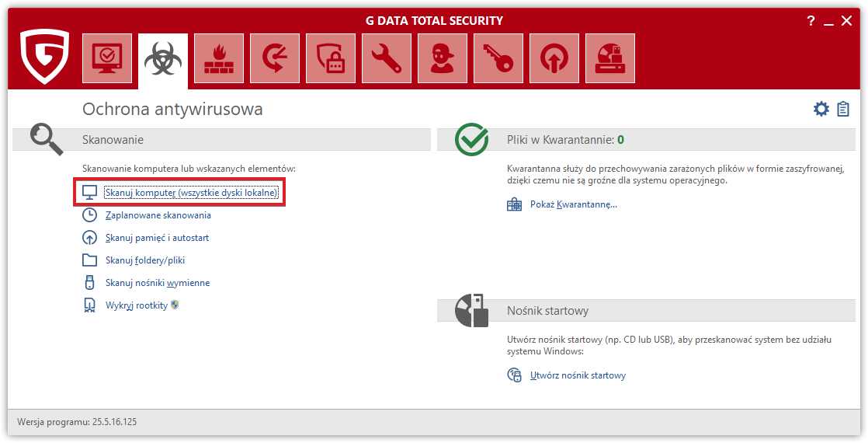Select the biohazard antivirus protection tab
This screenshot has height=443, width=868.
(163, 61)
